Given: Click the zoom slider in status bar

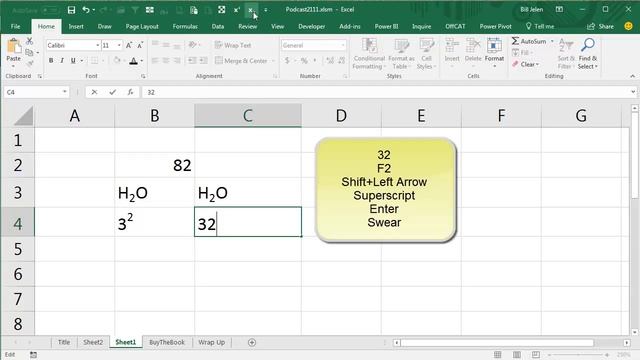Looking at the screenshot, I should [578, 355].
